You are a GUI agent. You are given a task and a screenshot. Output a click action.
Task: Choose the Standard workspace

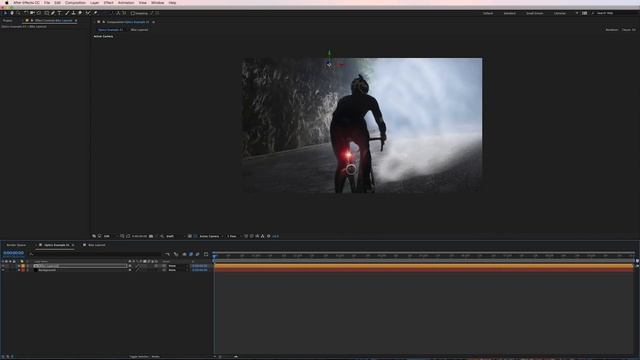pos(509,13)
